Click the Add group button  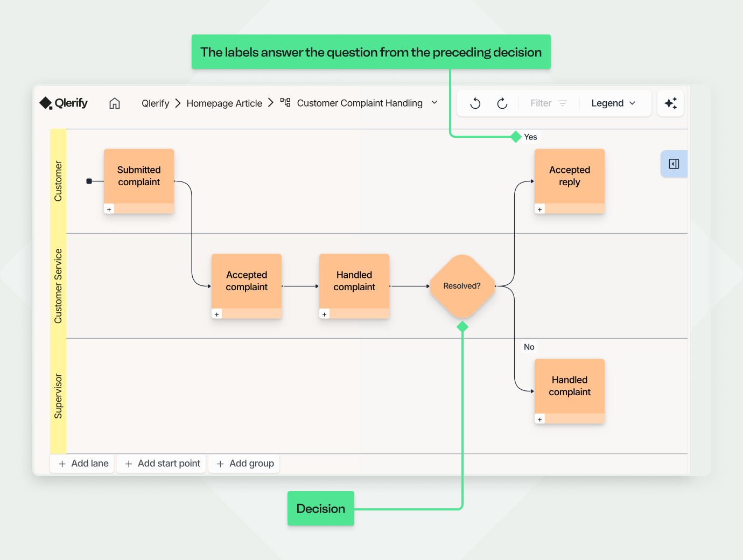pyautogui.click(x=244, y=464)
